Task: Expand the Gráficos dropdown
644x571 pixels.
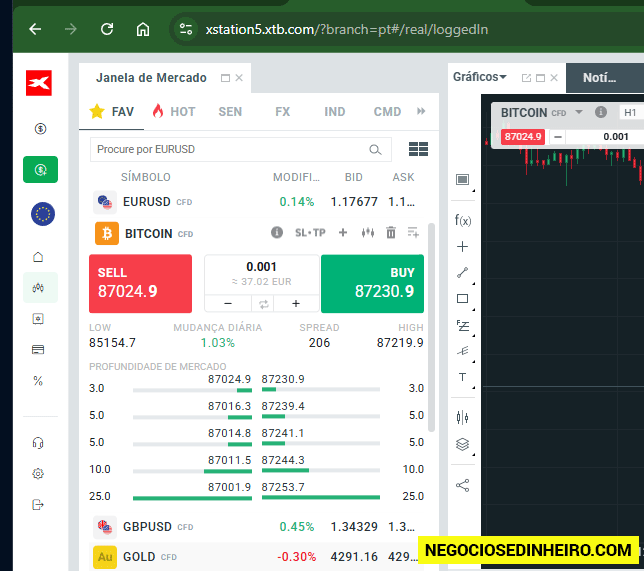Action: coord(480,77)
